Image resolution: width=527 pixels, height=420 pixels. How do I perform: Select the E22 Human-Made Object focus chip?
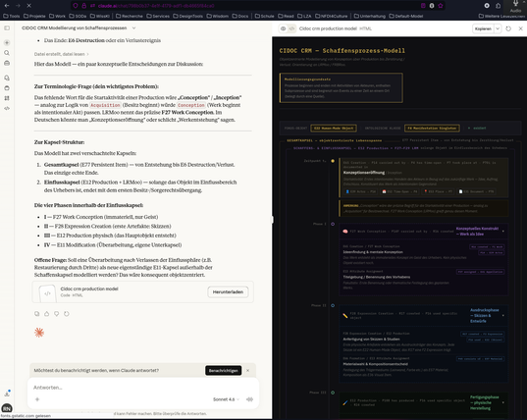pyautogui.click(x=334, y=128)
